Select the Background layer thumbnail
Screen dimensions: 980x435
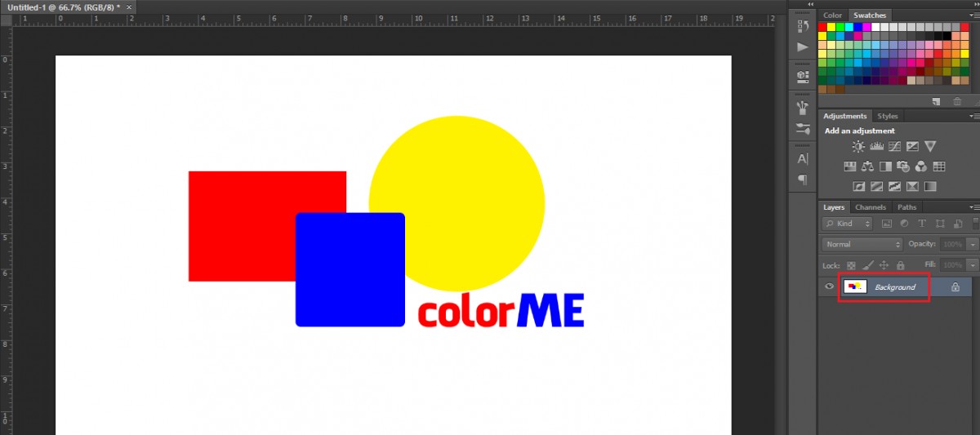click(855, 286)
